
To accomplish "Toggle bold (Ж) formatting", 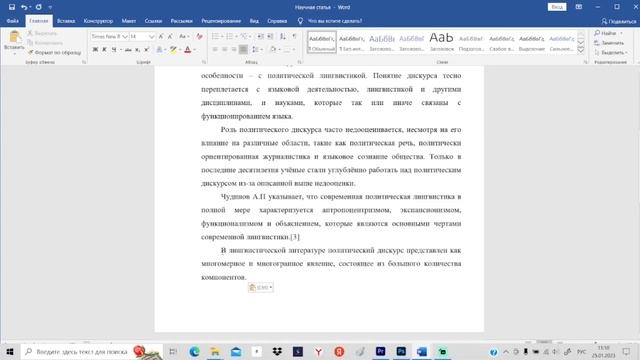I will coord(95,49).
